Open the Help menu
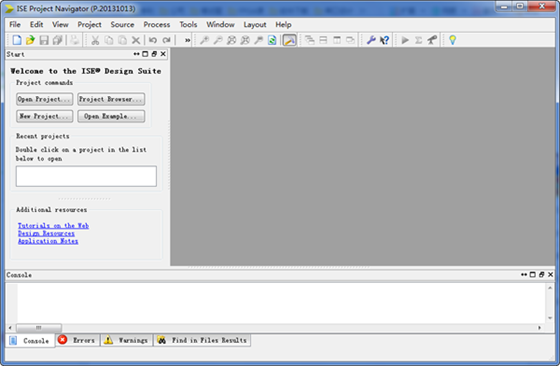 click(283, 25)
